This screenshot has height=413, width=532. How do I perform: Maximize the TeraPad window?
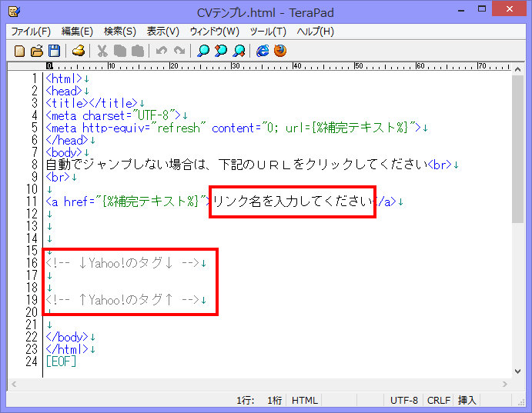482,9
